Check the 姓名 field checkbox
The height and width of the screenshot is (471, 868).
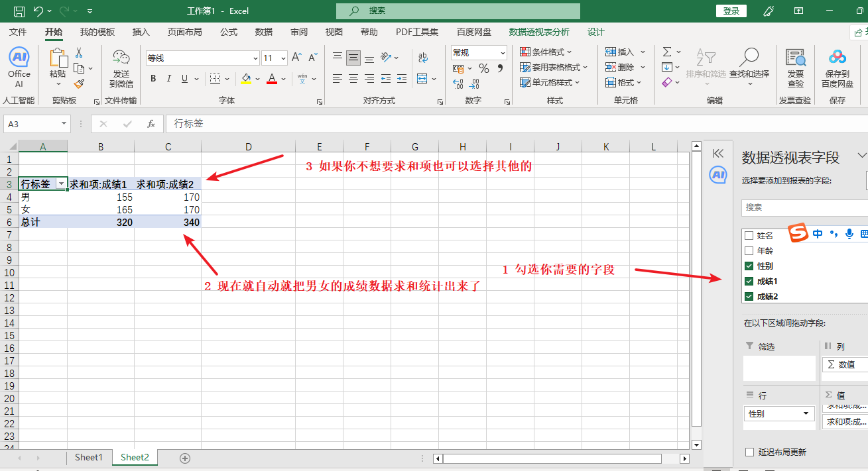click(x=748, y=235)
